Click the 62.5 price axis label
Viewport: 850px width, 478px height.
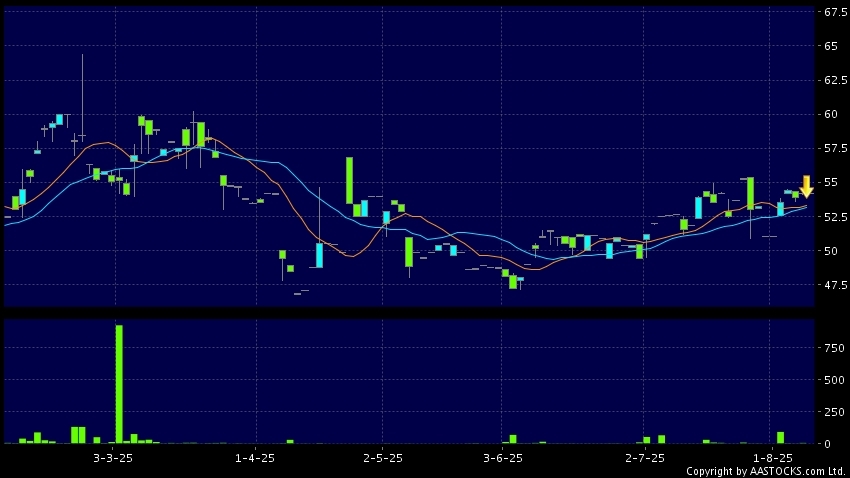[x=835, y=80]
